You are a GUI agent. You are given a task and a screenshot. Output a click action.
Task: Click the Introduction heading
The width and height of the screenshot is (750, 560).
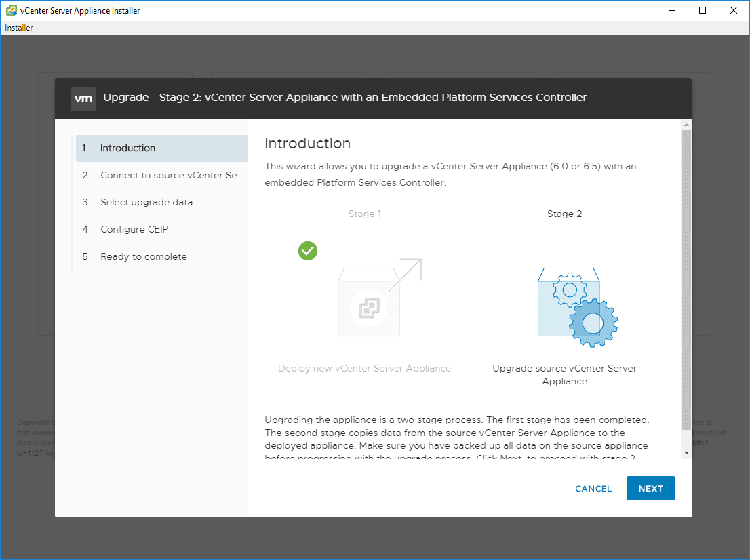pos(308,144)
